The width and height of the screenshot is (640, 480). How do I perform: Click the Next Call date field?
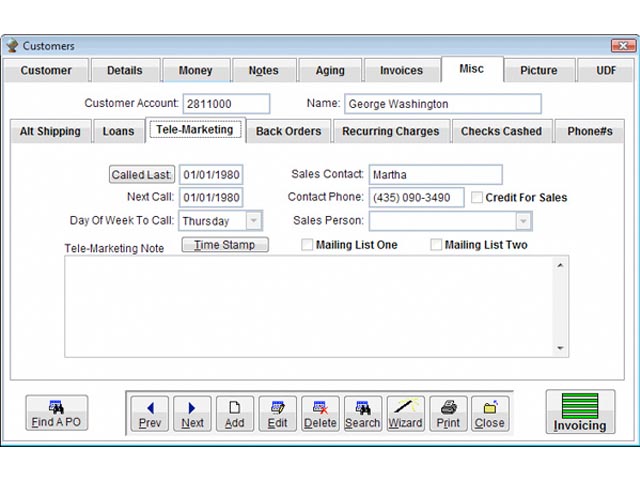(x=211, y=198)
